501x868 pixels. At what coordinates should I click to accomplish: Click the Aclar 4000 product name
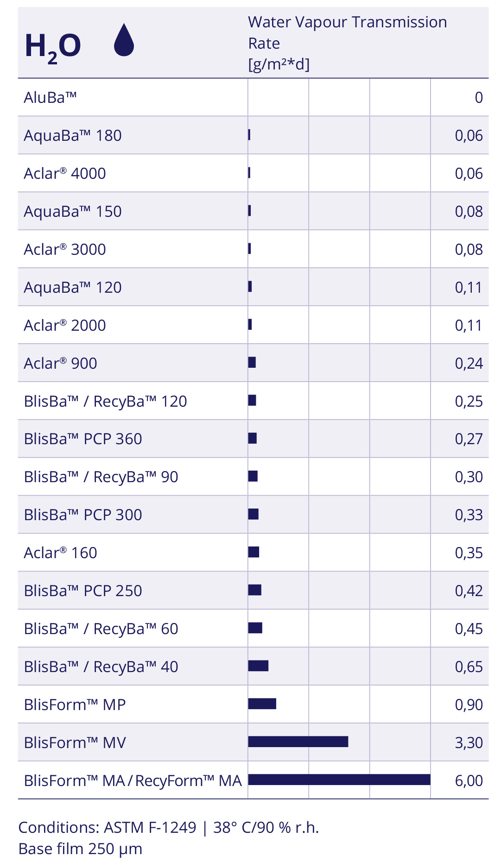pos(65,174)
